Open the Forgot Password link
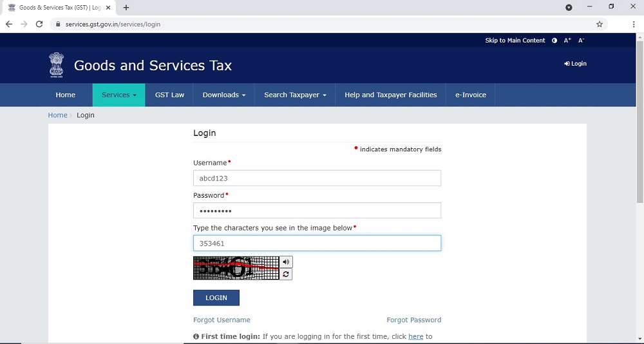The width and height of the screenshot is (644, 344). [414, 320]
